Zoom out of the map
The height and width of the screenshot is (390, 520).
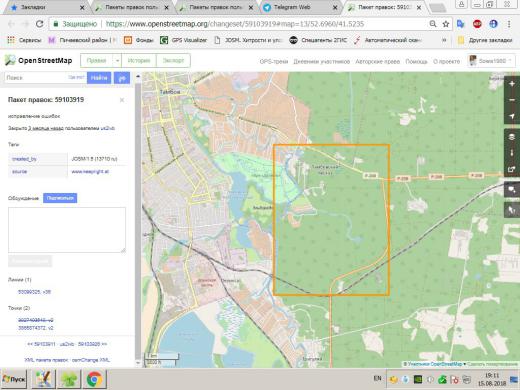(x=512, y=100)
